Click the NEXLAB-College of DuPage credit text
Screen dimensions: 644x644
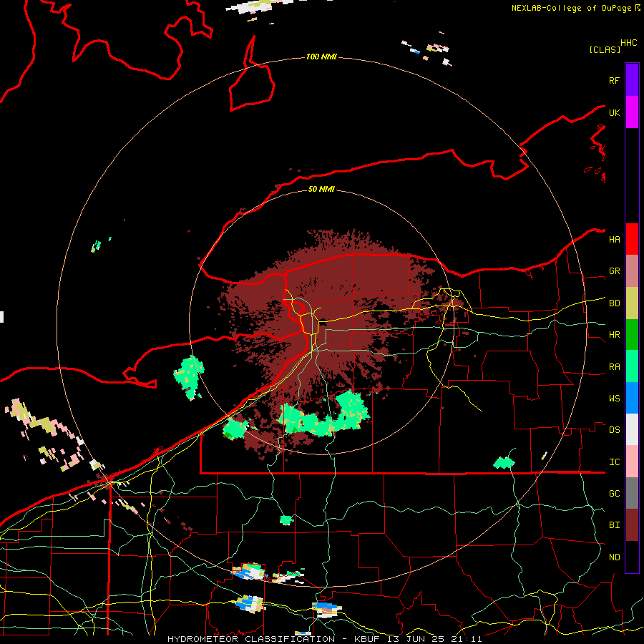[x=571, y=8]
